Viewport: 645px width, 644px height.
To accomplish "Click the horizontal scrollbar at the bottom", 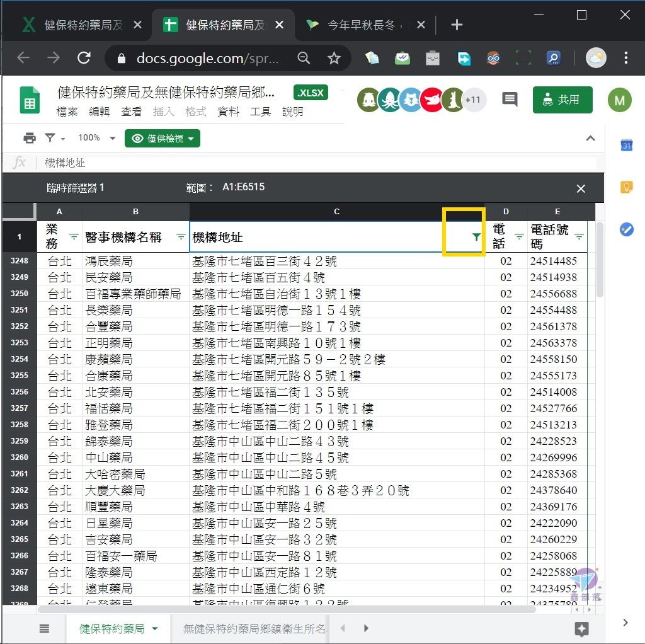I will point(287,609).
